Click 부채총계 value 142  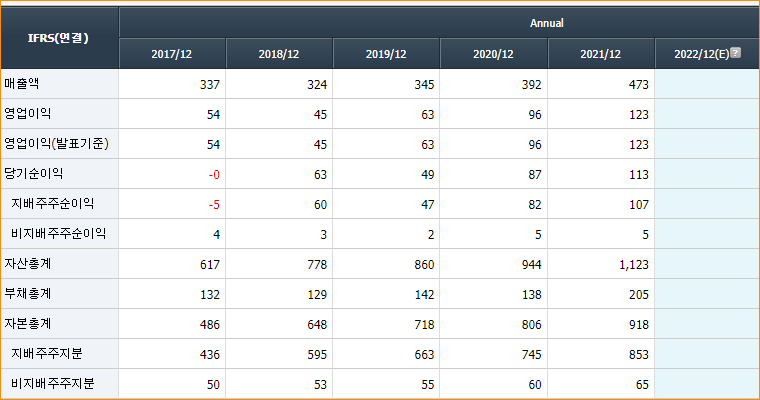point(424,295)
